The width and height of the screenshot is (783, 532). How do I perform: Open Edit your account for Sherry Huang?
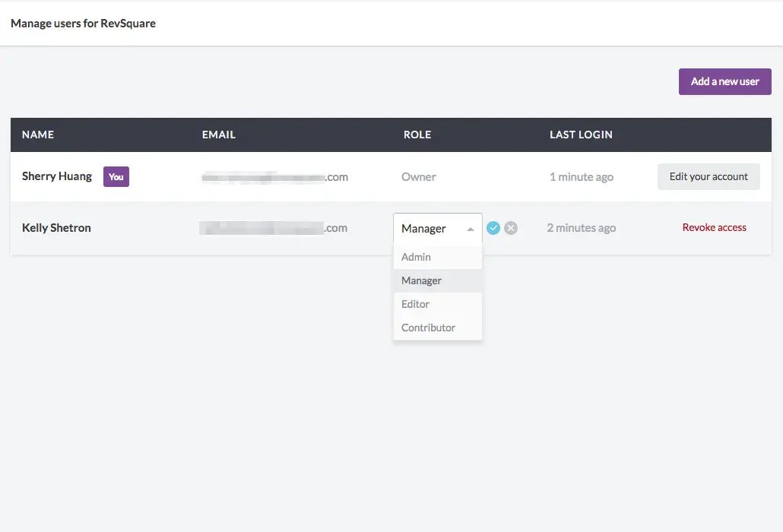709,176
